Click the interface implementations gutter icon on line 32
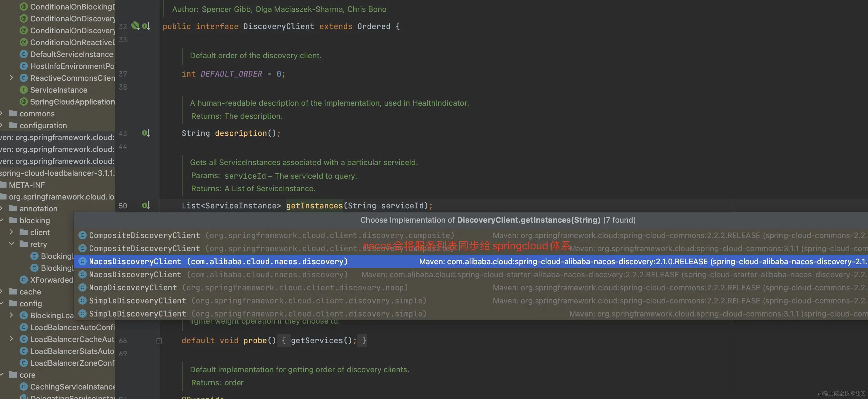Screen dimensions: 868x399 point(145,26)
